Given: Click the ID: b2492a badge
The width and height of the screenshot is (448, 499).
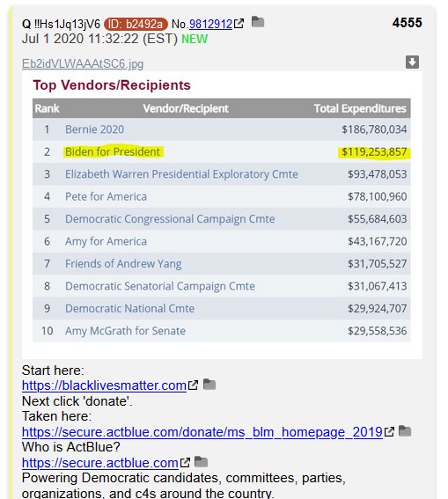Looking at the screenshot, I should (x=136, y=24).
